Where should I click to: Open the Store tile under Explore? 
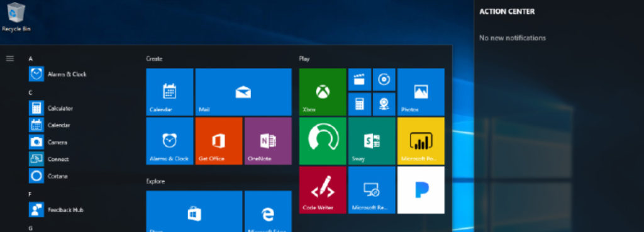click(x=194, y=211)
